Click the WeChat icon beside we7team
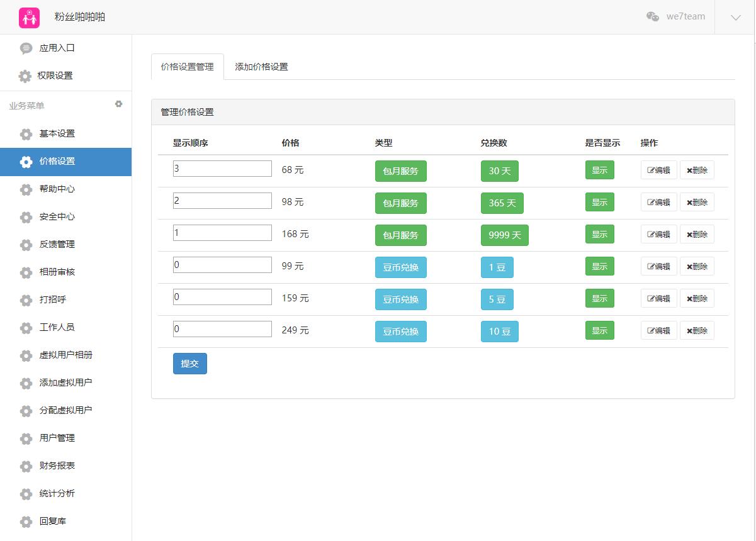 [653, 17]
